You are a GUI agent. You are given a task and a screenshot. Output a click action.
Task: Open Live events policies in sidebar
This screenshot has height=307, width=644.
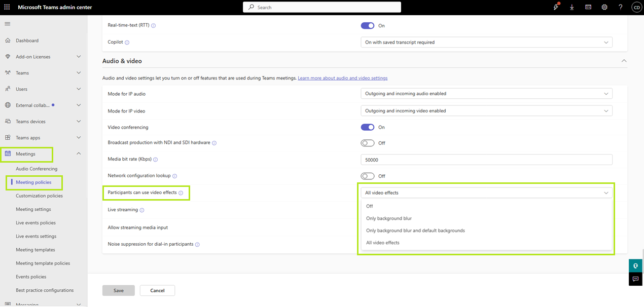(x=35, y=223)
